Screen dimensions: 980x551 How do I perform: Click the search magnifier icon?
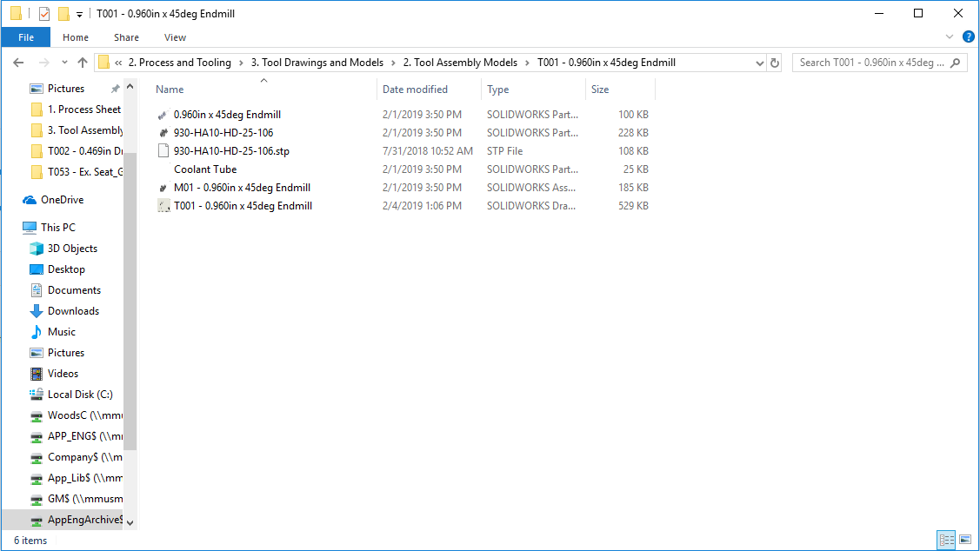tap(956, 63)
